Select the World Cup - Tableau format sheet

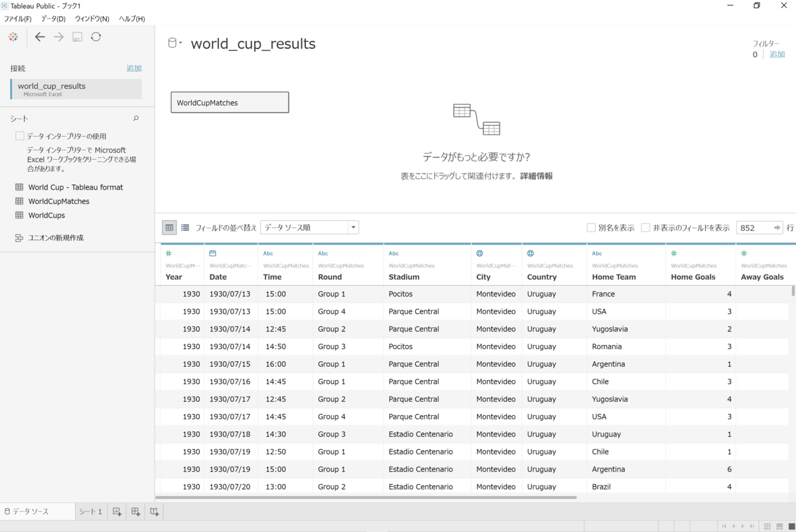pyautogui.click(x=76, y=187)
